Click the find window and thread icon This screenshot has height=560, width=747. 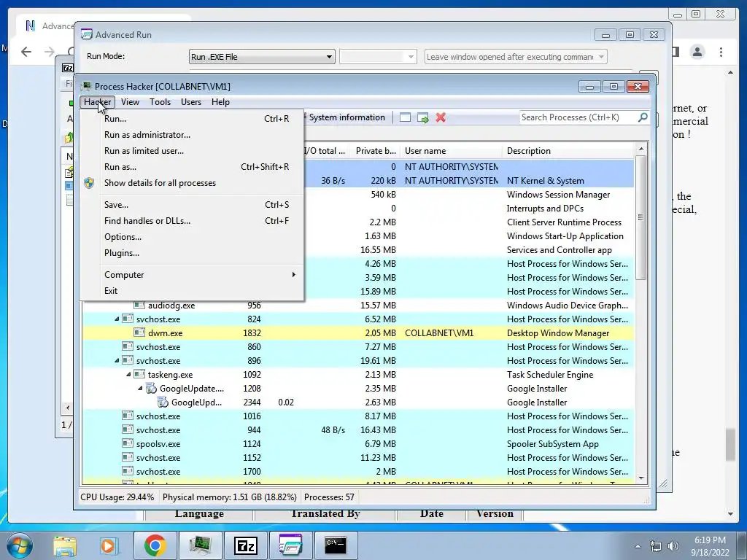point(422,117)
